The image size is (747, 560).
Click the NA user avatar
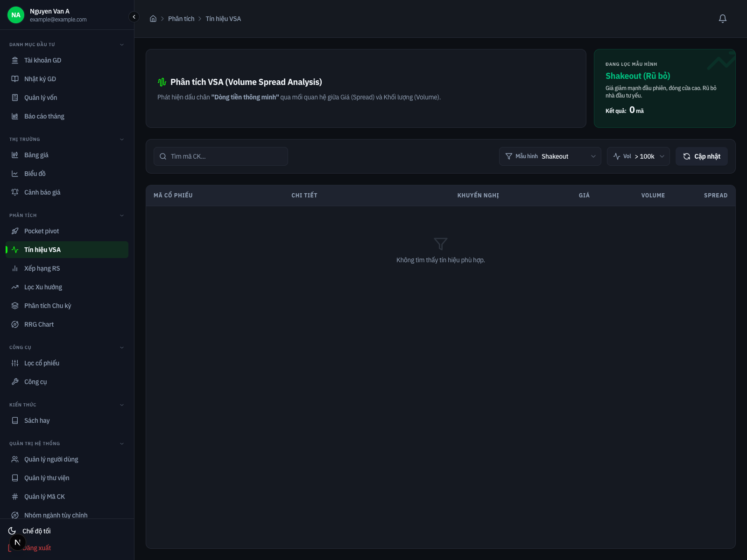tap(16, 15)
